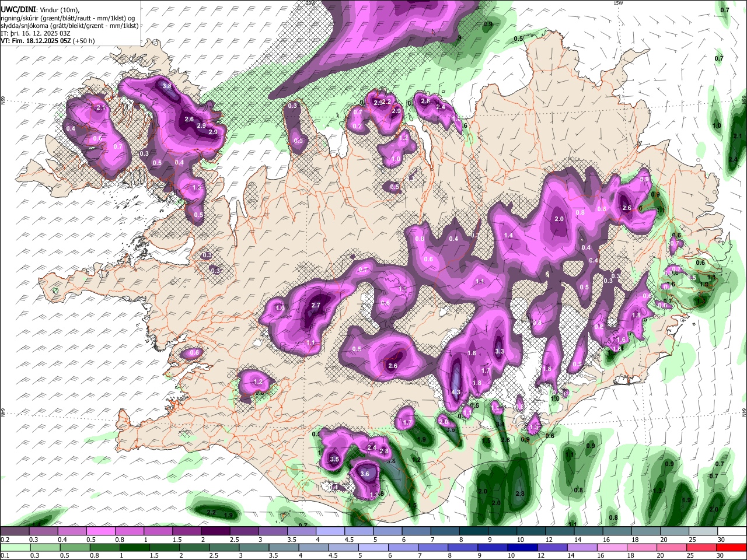The width and height of the screenshot is (747, 560).
Task: Pick the first upper-scale swatch, 0.2 to 0.3
Action: (15, 531)
